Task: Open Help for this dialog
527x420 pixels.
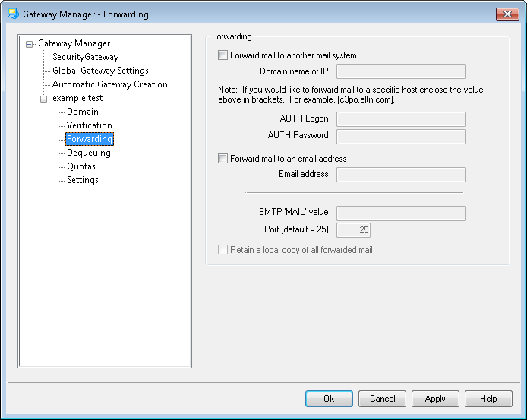Action: click(488, 399)
